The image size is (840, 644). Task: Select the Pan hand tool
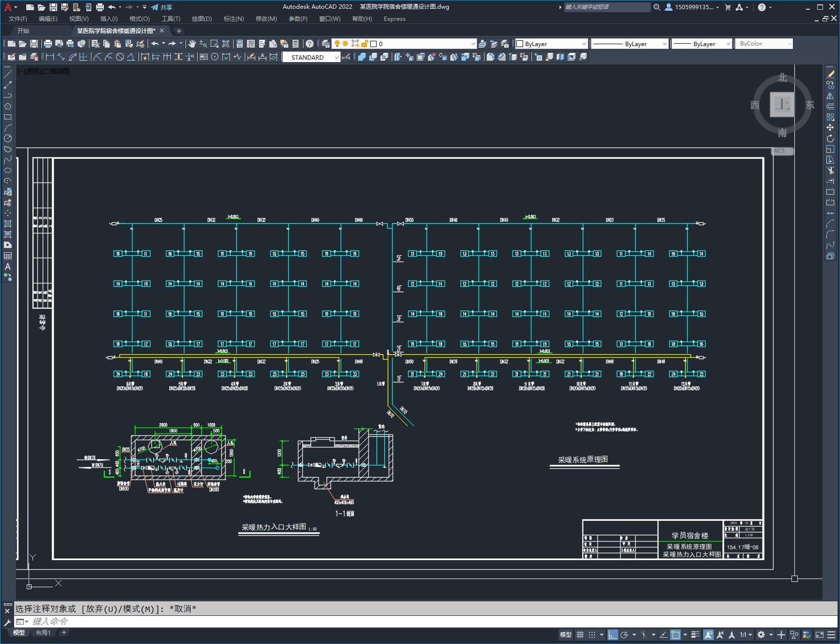pyautogui.click(x=192, y=44)
